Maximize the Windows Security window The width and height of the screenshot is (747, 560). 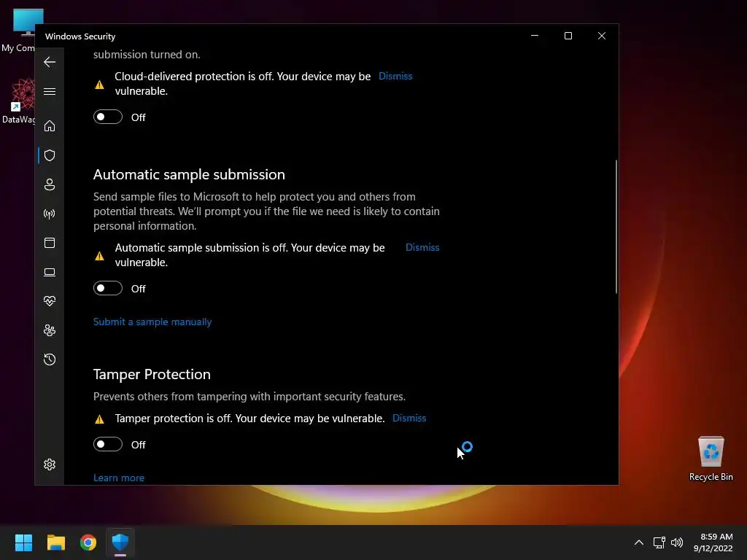click(x=568, y=36)
